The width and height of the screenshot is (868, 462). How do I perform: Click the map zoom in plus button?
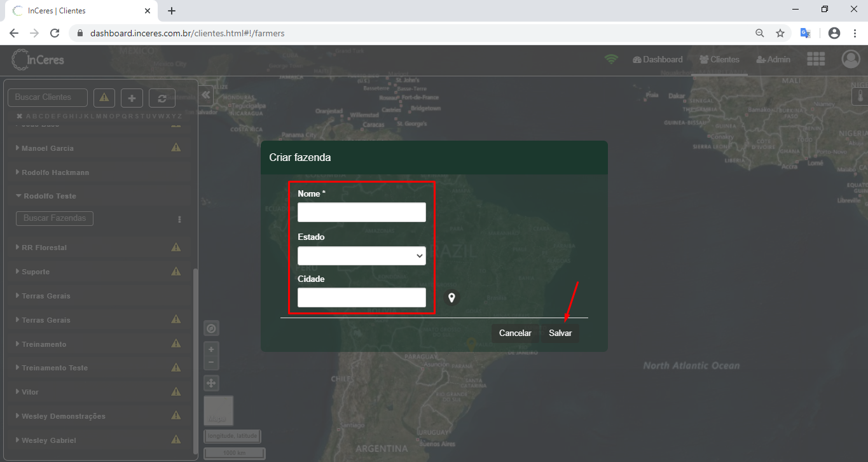[x=212, y=349]
